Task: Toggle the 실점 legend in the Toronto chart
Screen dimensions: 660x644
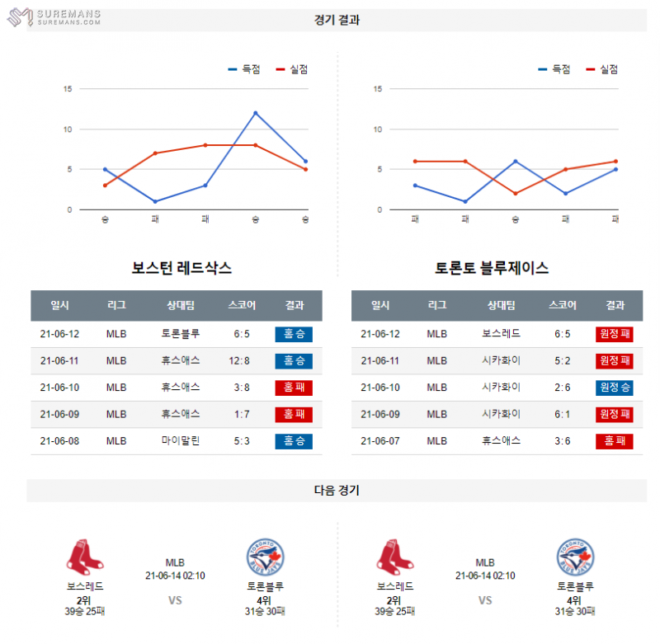Action: [x=603, y=70]
